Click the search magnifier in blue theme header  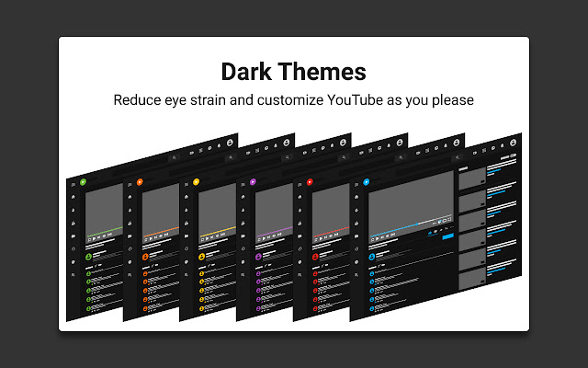point(458,157)
